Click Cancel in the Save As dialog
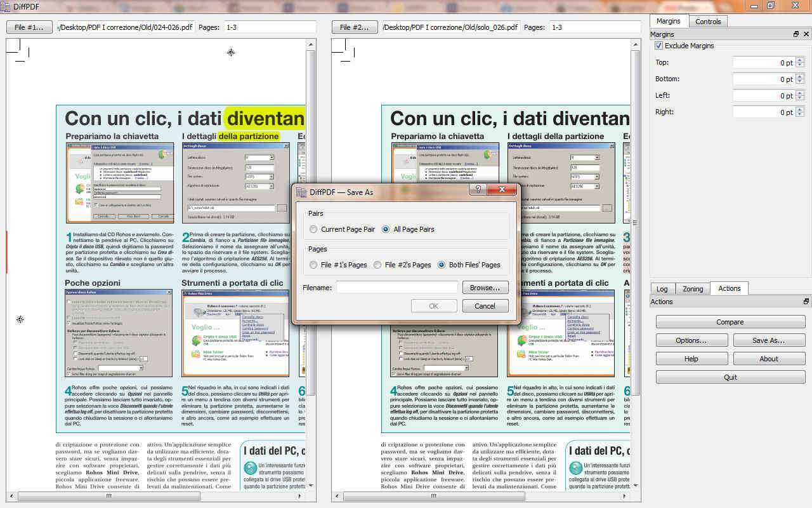 coord(485,306)
